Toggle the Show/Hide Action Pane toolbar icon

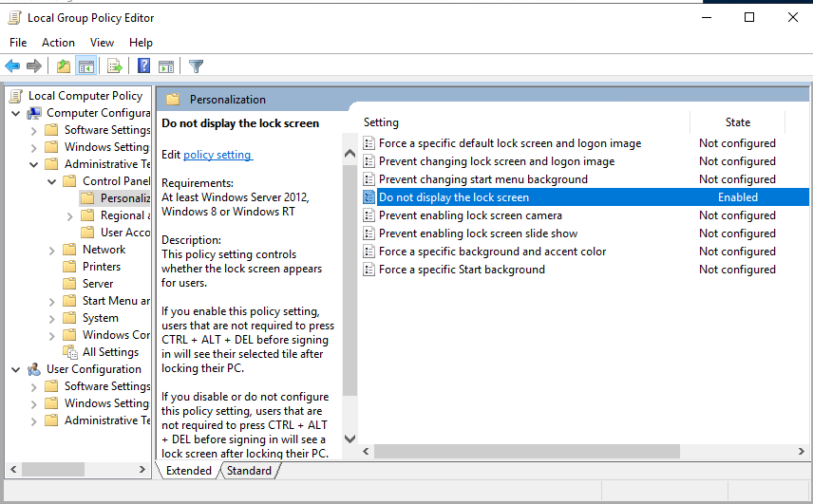[x=166, y=65]
